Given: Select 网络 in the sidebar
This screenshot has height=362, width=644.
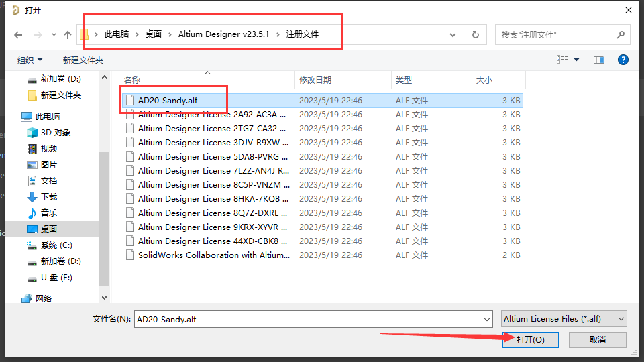Looking at the screenshot, I should click(36, 299).
